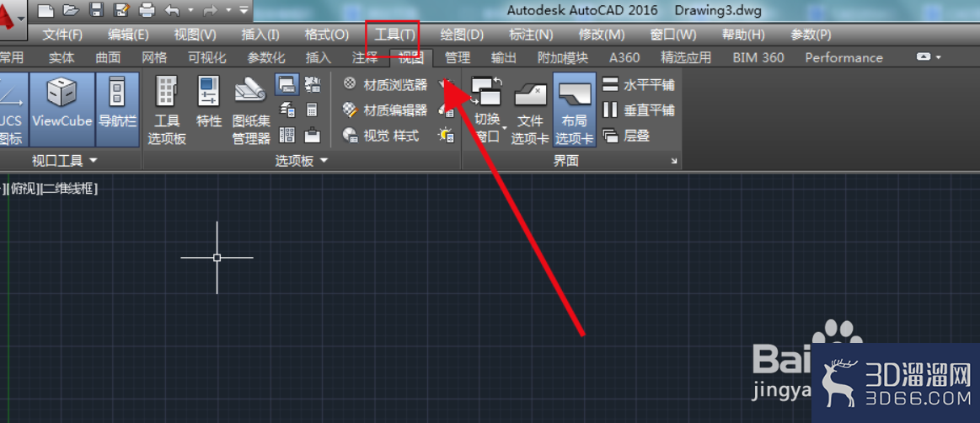
Task: Click the Redo arrow icon
Action: [210, 10]
